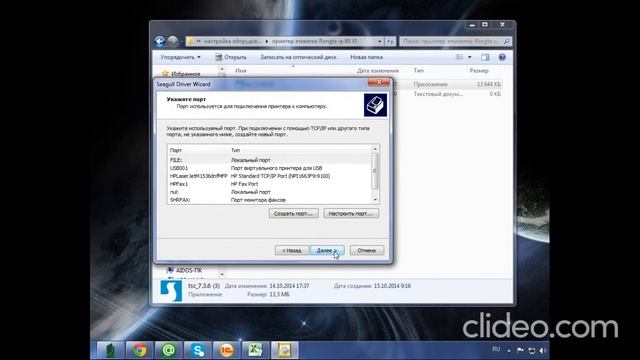Viewport: 640px width, 360px height.
Task: Click the RU language indicator
Action: point(496,349)
